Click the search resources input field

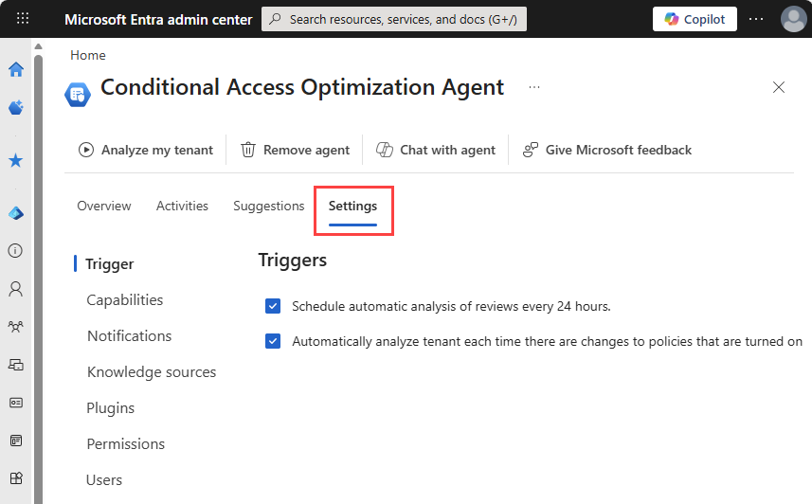point(393,19)
